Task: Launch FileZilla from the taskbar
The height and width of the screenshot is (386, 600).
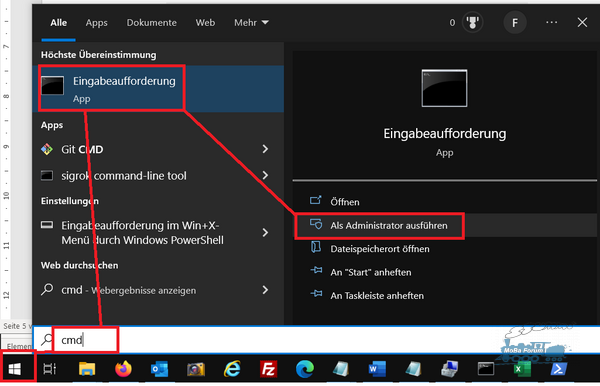Action: (x=269, y=369)
